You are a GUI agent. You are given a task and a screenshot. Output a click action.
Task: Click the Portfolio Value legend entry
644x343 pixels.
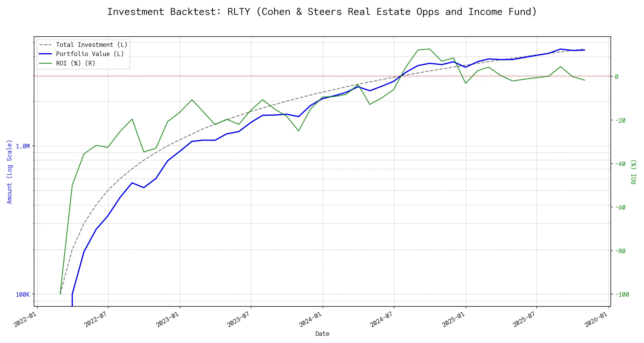[x=90, y=54]
